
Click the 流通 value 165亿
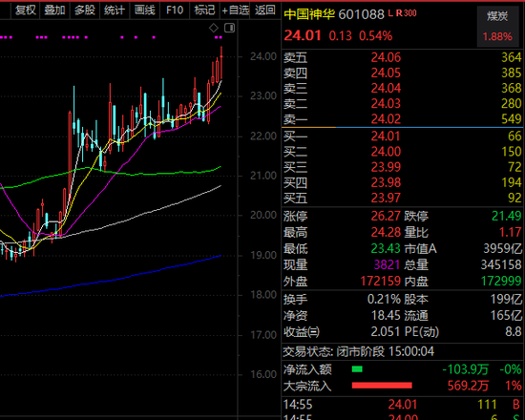(506, 316)
